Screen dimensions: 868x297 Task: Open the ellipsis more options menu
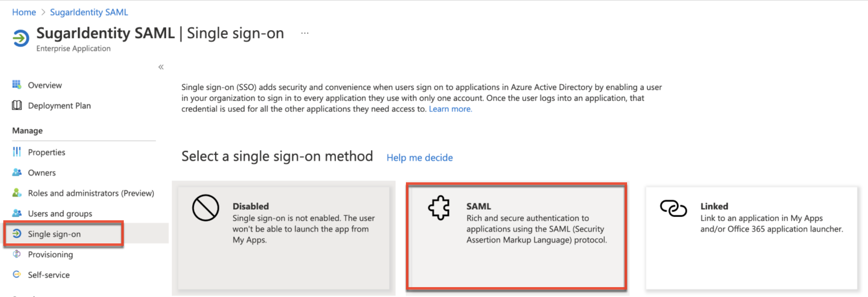pos(304,33)
